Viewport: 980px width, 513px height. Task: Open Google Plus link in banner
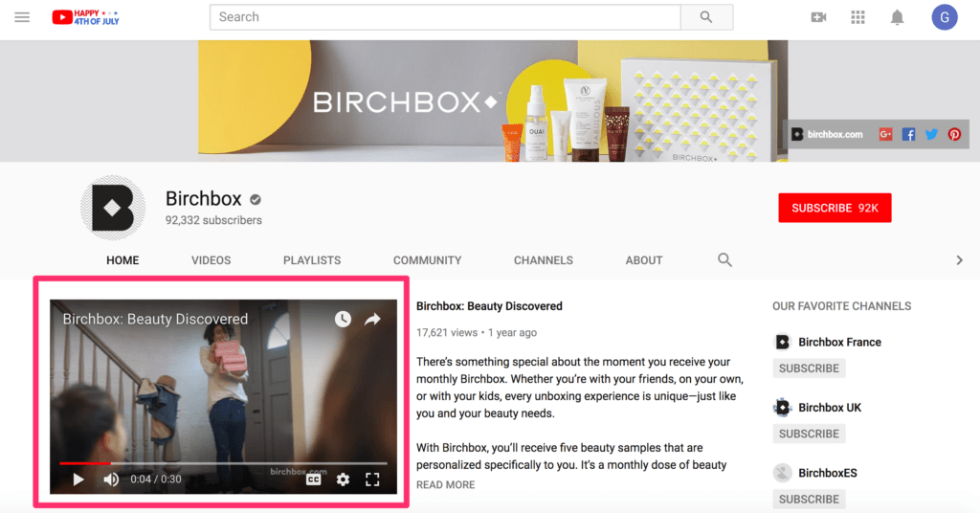click(x=885, y=134)
